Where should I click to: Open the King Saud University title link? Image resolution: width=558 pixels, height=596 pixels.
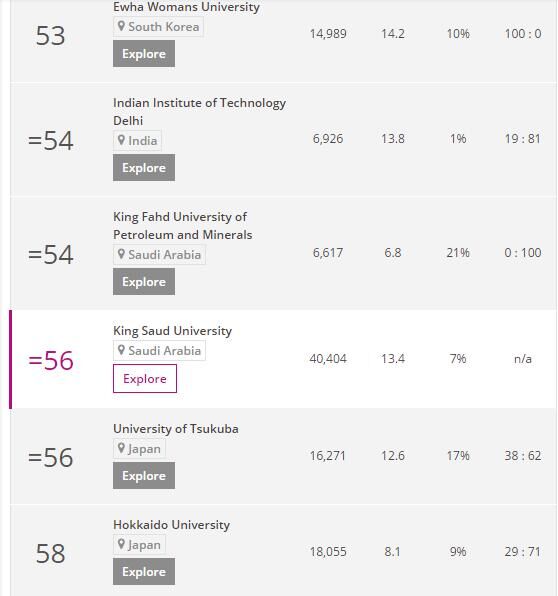pyautogui.click(x=172, y=331)
